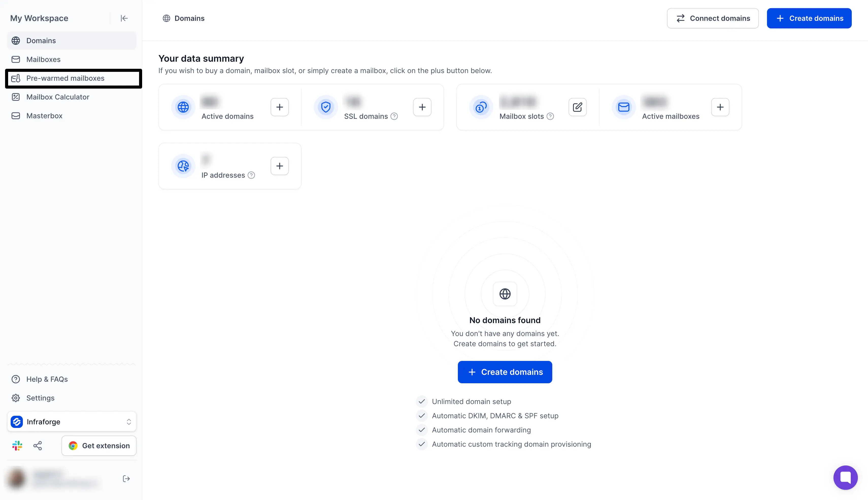Show SSL domains help tooltip icon
868x500 pixels.
[394, 116]
